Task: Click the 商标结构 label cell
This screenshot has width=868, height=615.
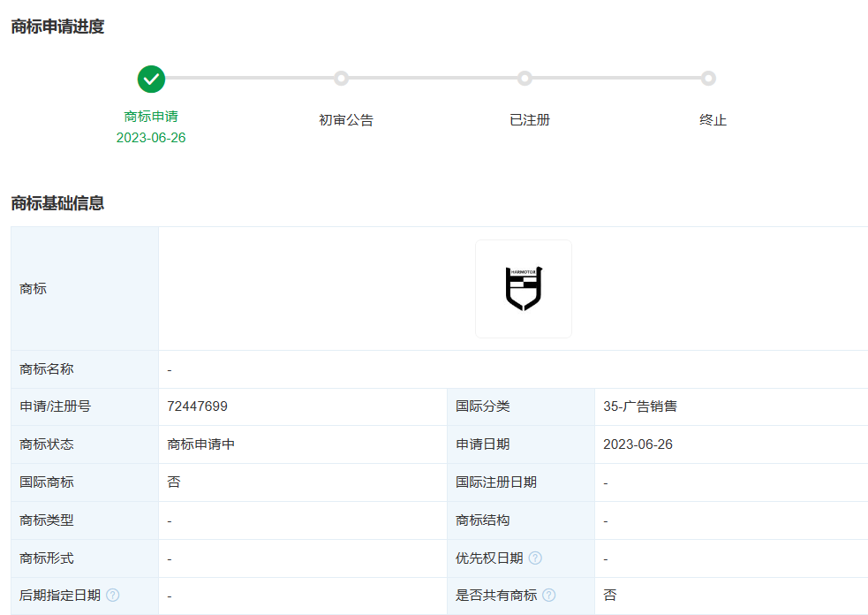Action: click(521, 520)
